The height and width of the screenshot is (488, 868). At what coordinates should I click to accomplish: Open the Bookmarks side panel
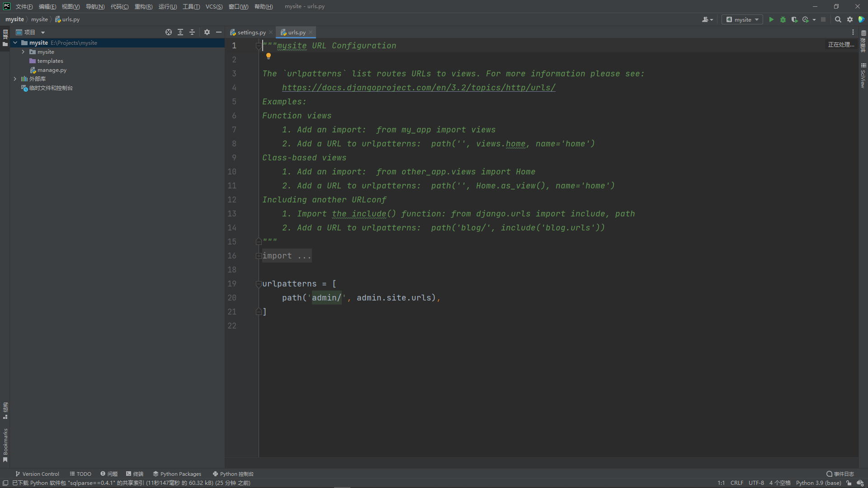coord(5,445)
